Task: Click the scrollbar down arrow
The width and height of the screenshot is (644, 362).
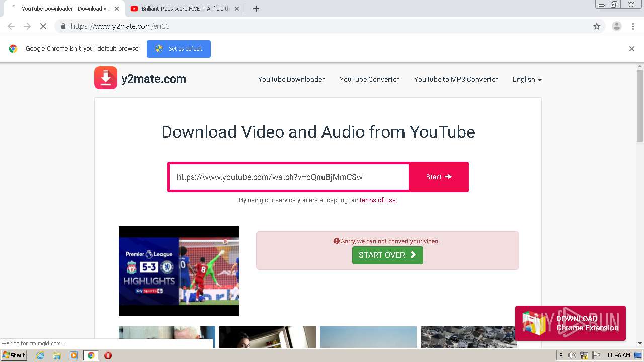Action: pos(640,344)
